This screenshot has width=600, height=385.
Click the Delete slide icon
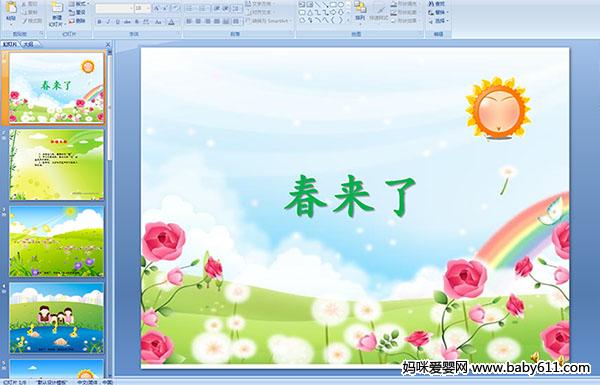[x=72, y=21]
